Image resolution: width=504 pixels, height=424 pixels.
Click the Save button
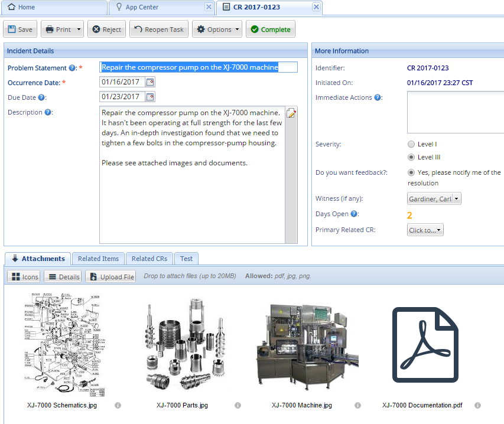tap(20, 29)
